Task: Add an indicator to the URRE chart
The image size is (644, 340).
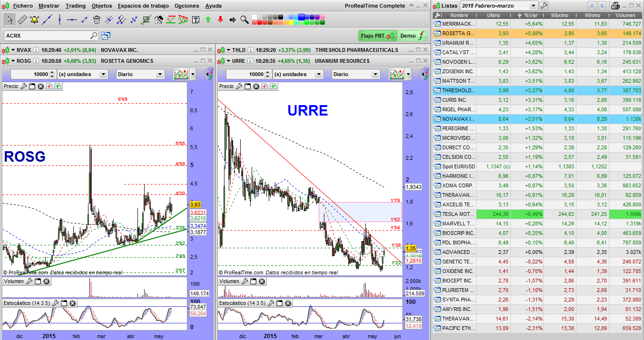Action: click(397, 74)
